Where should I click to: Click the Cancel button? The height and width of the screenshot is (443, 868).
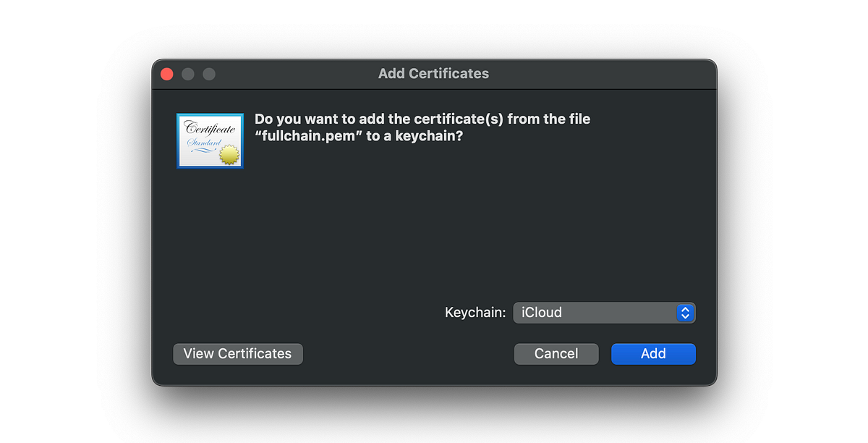point(556,353)
